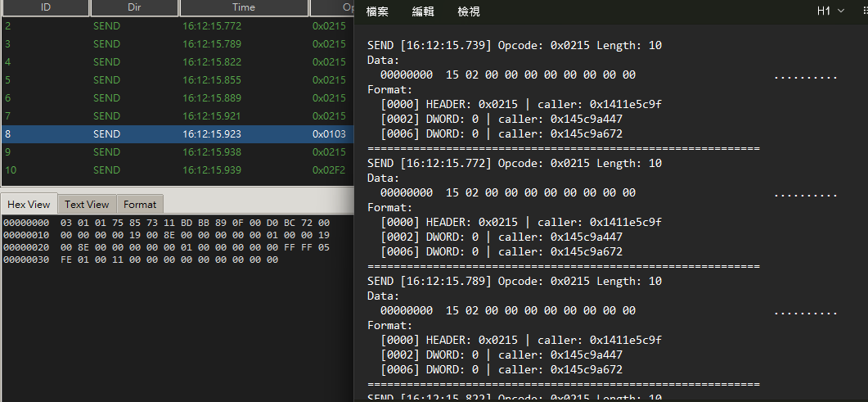Click the list icon right of H1

tap(861, 12)
